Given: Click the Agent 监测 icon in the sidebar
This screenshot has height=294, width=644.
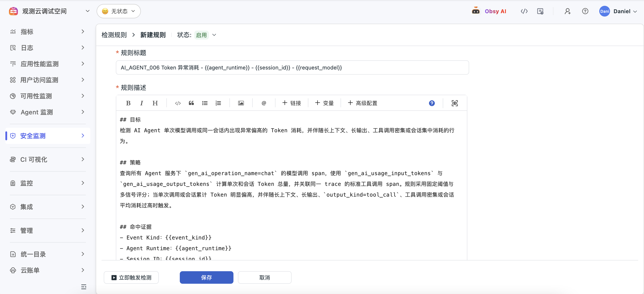Looking at the screenshot, I should (13, 112).
